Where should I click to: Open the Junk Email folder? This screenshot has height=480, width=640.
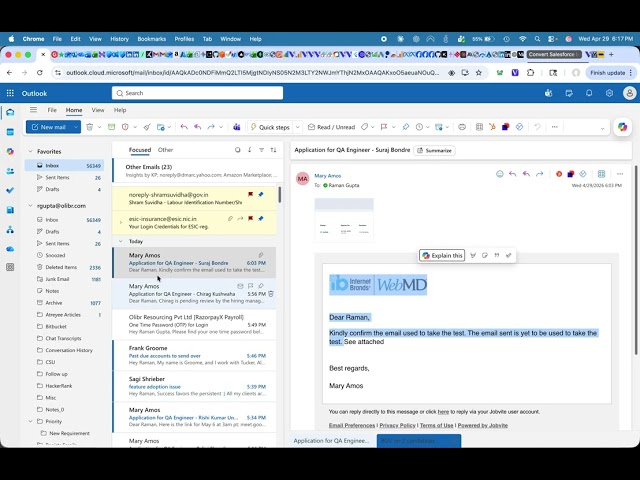pos(57,279)
